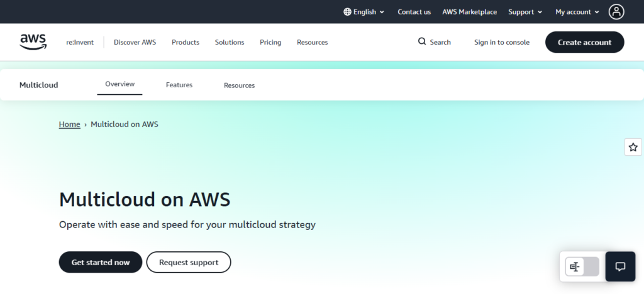Click the Contact us link
This screenshot has width=644, height=294.
(x=414, y=12)
